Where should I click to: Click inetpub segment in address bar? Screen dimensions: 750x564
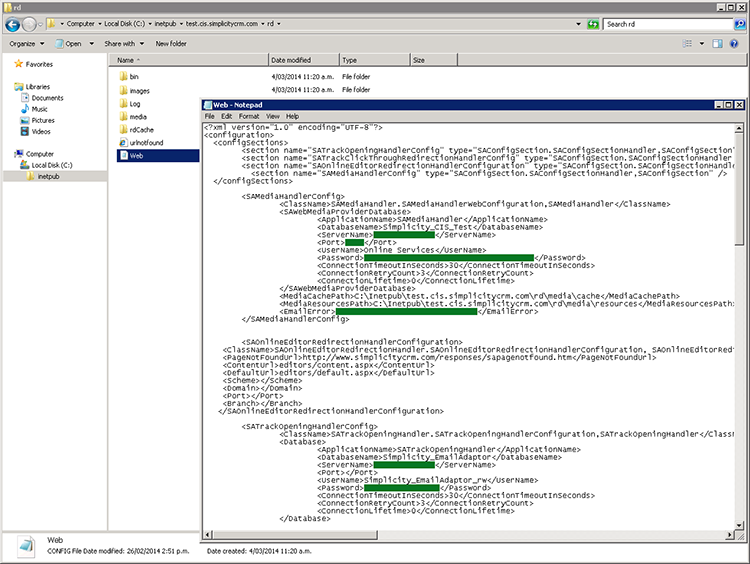point(165,24)
